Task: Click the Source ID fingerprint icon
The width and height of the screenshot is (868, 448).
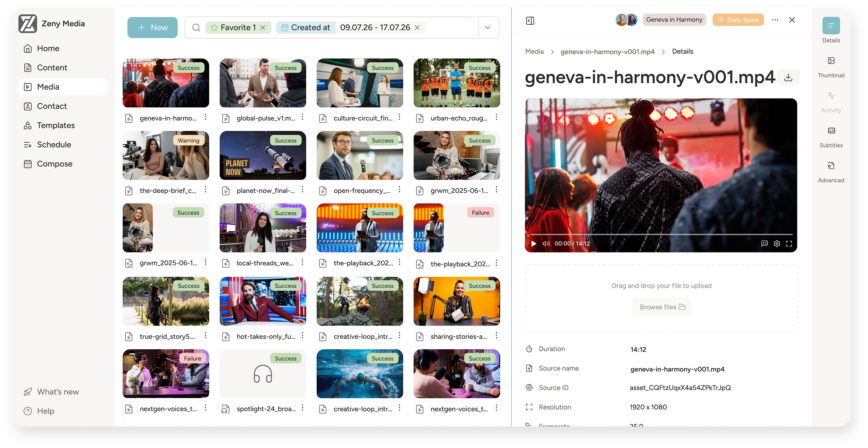Action: tap(529, 388)
